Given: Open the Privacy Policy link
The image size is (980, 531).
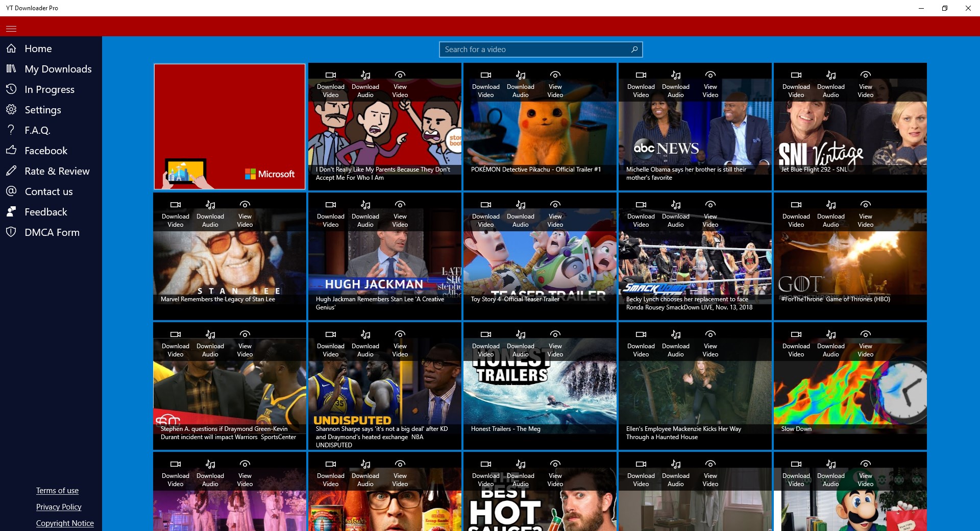Looking at the screenshot, I should point(59,507).
